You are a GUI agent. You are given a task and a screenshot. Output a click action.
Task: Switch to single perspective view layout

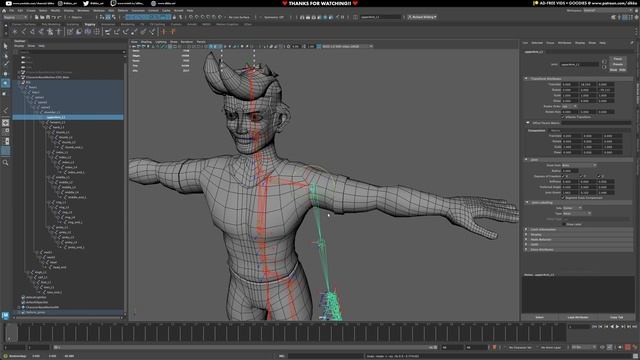click(x=5, y=122)
